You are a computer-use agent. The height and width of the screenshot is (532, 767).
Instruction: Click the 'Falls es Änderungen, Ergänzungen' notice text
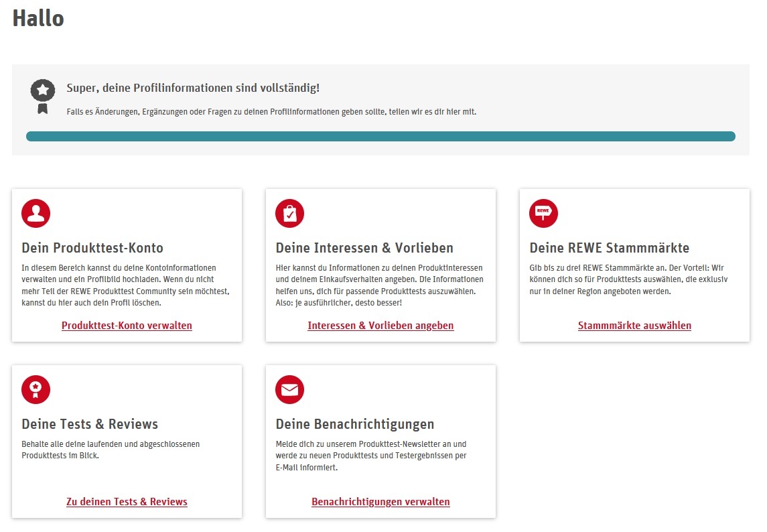point(271,112)
